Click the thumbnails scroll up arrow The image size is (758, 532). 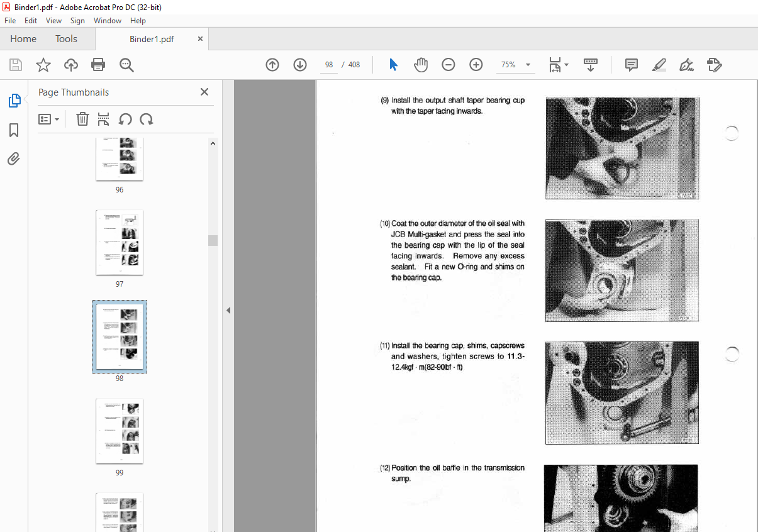point(213,143)
